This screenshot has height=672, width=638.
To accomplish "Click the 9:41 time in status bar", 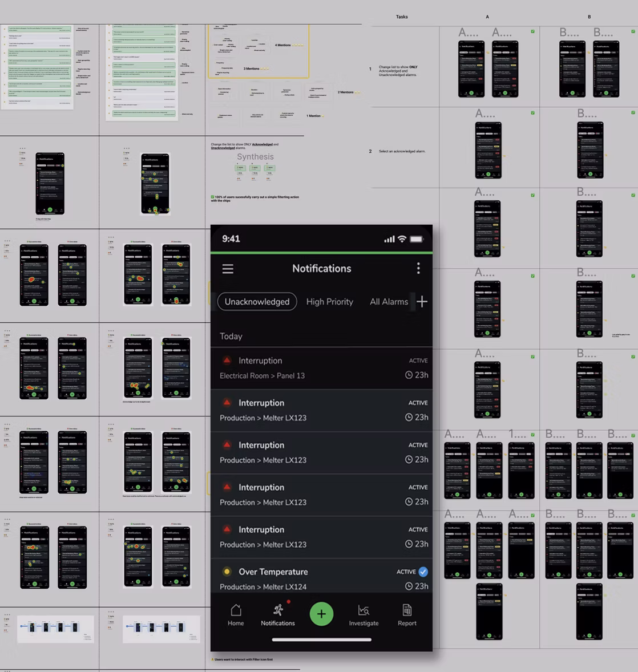I will point(231,238).
